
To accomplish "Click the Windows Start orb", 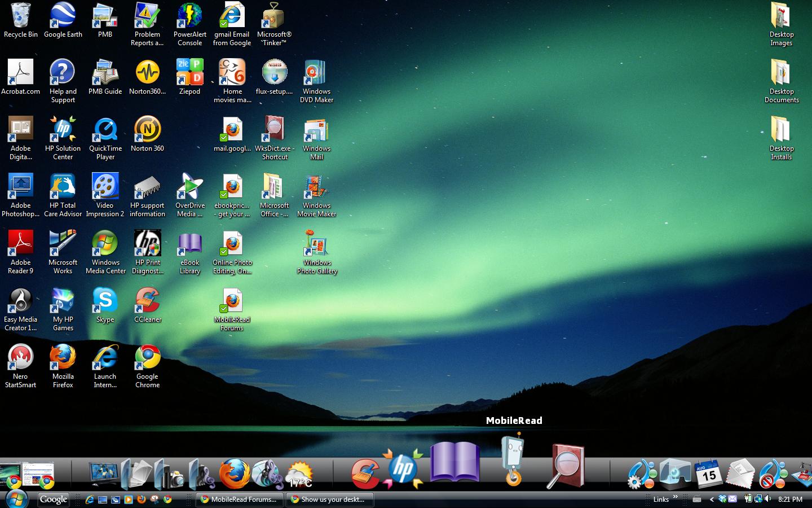I will [x=16, y=499].
